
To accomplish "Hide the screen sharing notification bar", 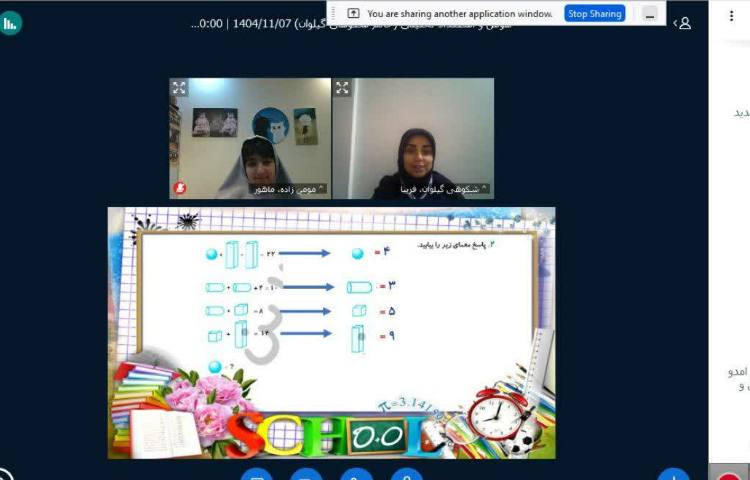I will tap(651, 13).
